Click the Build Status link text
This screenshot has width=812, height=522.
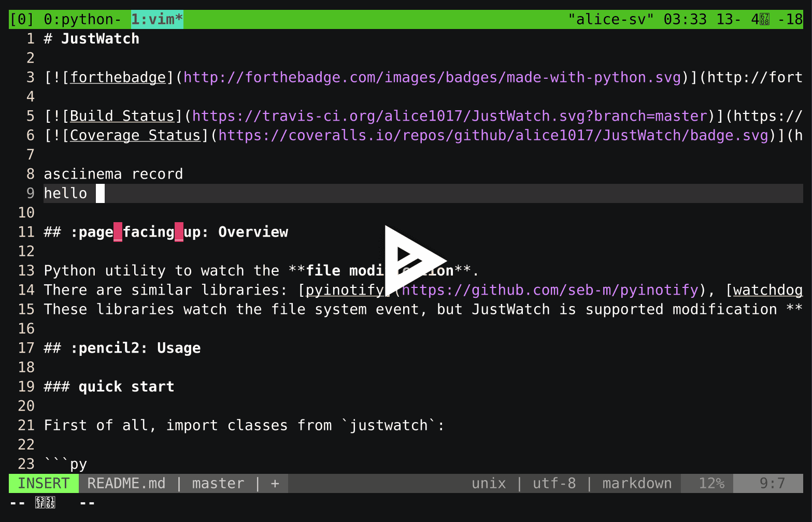coord(122,116)
